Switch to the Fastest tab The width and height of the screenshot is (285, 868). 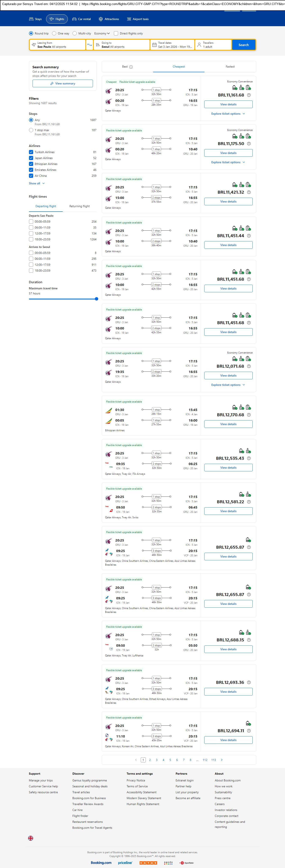(230, 67)
